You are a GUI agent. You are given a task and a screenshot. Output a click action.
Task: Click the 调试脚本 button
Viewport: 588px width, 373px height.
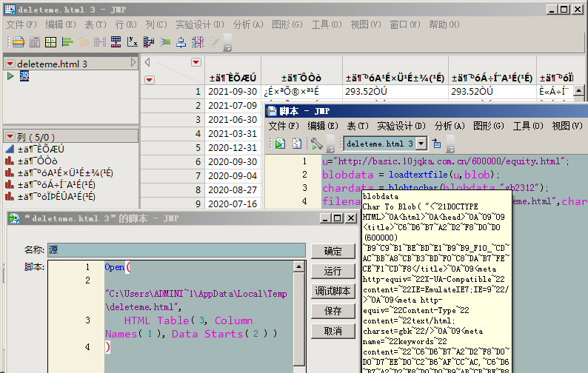(333, 291)
